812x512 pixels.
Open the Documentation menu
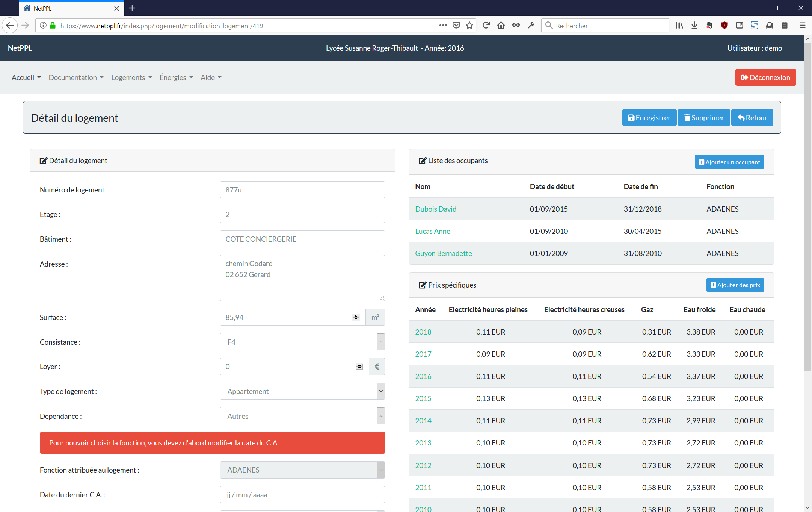click(x=76, y=77)
